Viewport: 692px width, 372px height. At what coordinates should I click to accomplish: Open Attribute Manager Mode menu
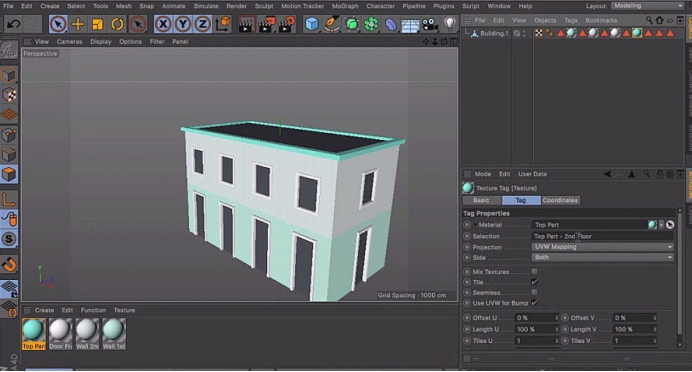[483, 174]
